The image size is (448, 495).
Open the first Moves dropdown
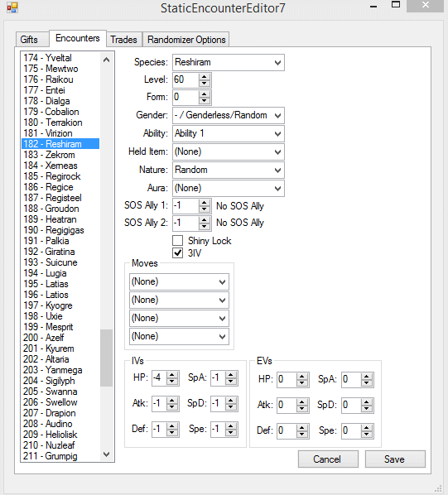[179, 281]
